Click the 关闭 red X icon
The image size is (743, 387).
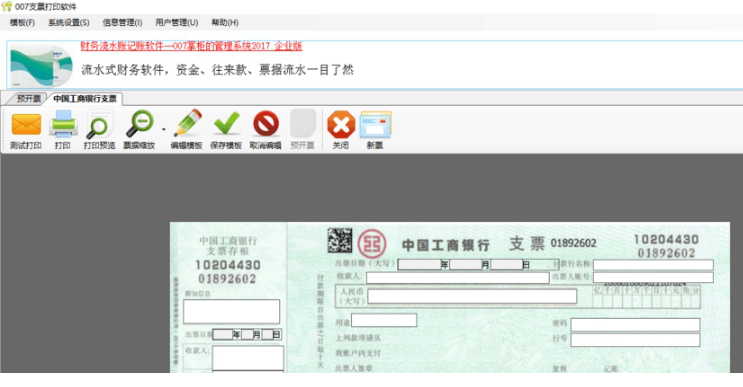tap(341, 125)
